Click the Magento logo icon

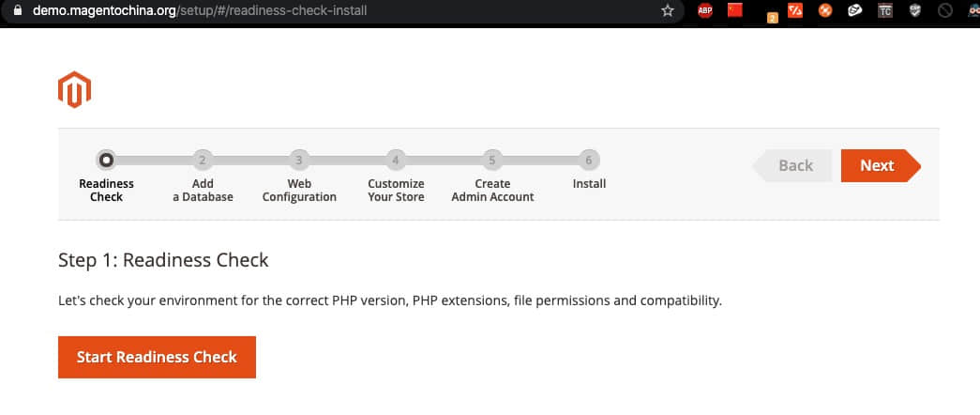pos(74,89)
